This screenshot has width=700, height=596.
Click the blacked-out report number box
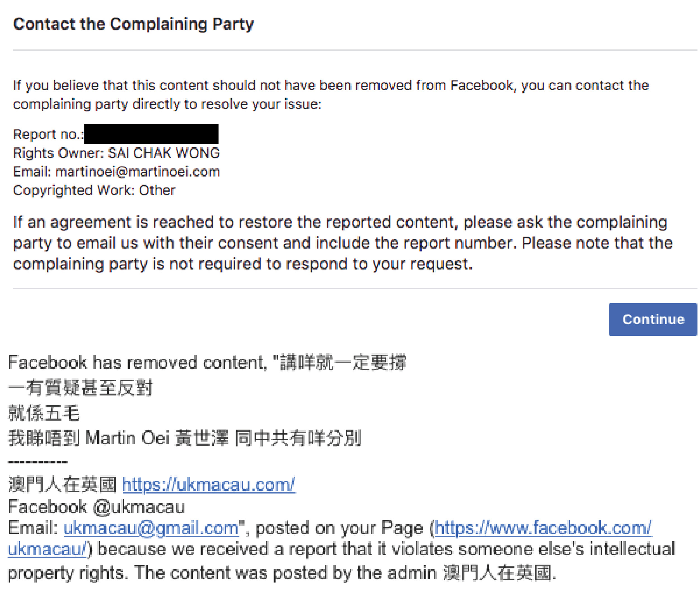tap(151, 134)
